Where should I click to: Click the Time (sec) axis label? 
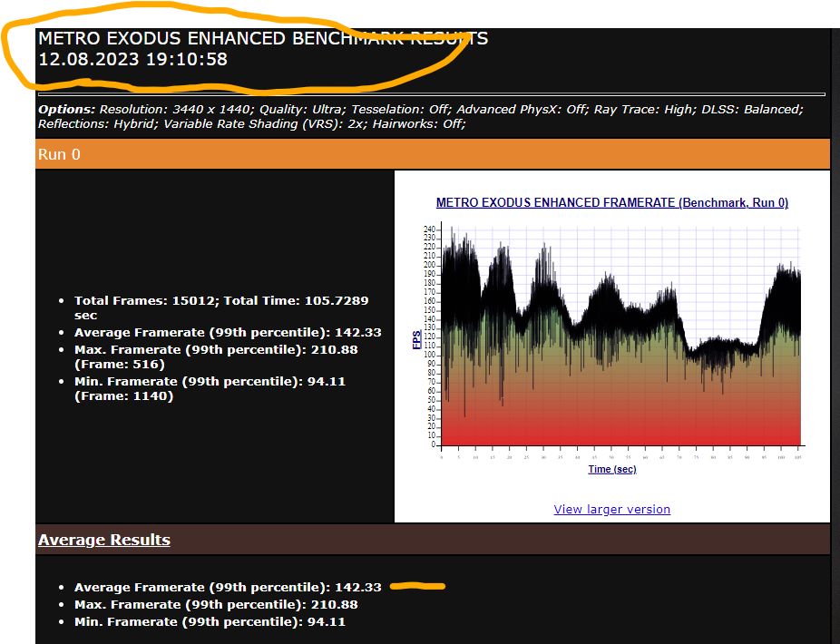tap(612, 469)
